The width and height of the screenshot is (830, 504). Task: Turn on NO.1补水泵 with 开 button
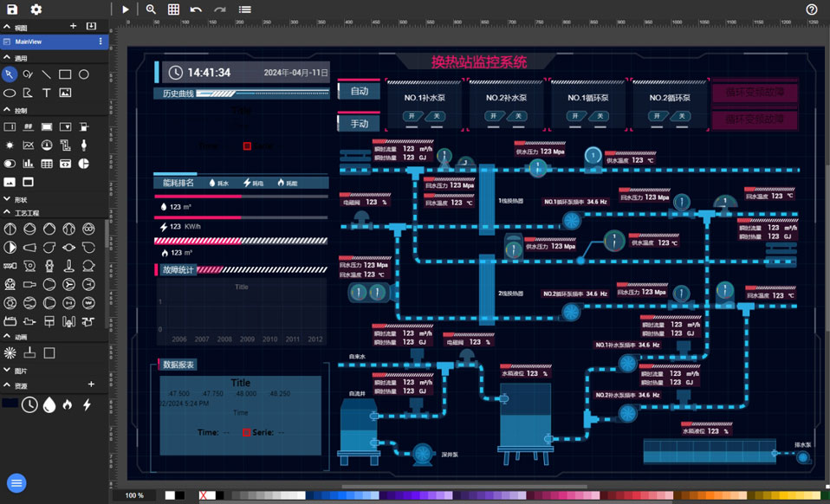(x=414, y=116)
